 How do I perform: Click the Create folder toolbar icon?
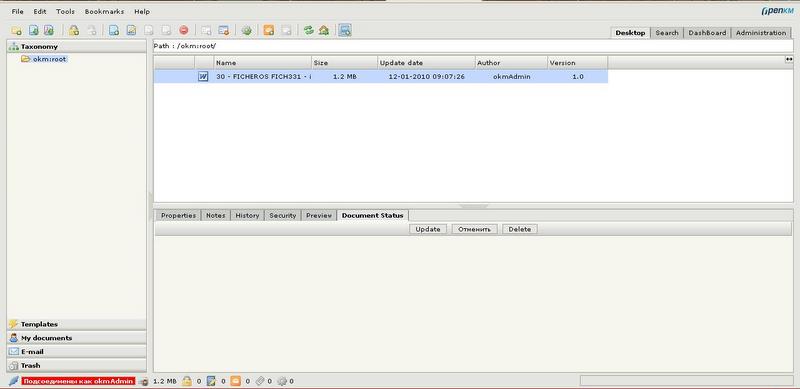pos(16,31)
